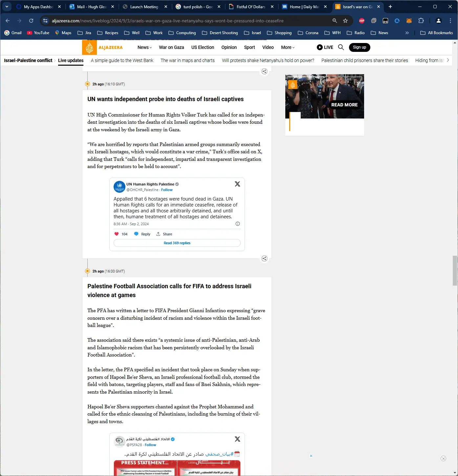Close the bottom advertisement
This screenshot has width=458, height=476.
(x=311, y=456)
